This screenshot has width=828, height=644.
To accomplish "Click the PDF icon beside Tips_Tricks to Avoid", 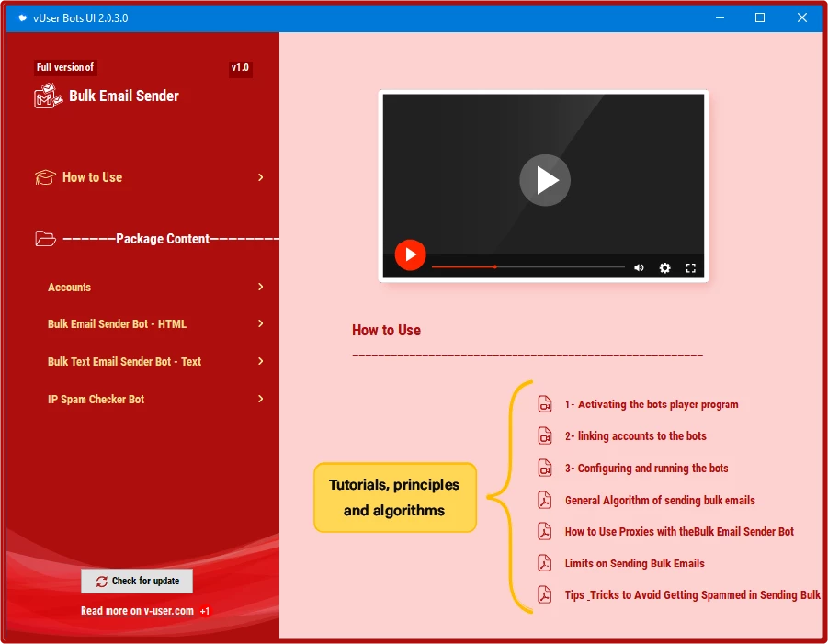I will (x=544, y=594).
